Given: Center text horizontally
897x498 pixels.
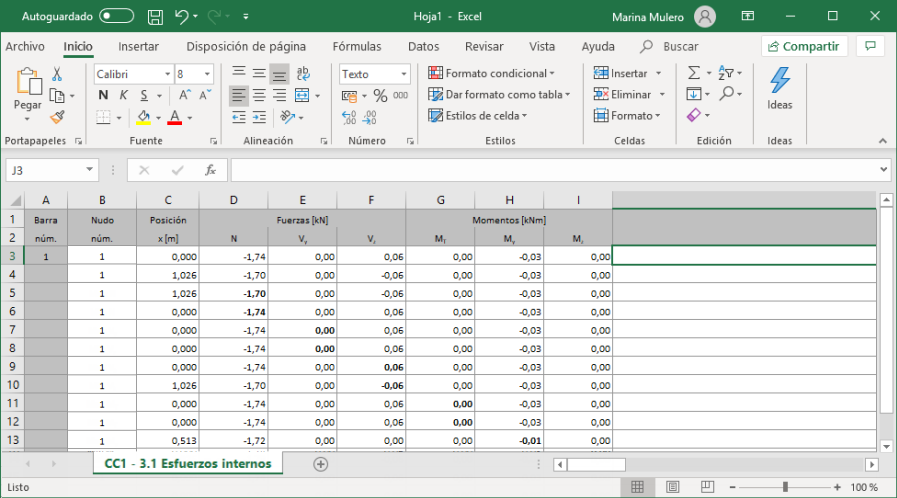Looking at the screenshot, I should pyautogui.click(x=259, y=95).
